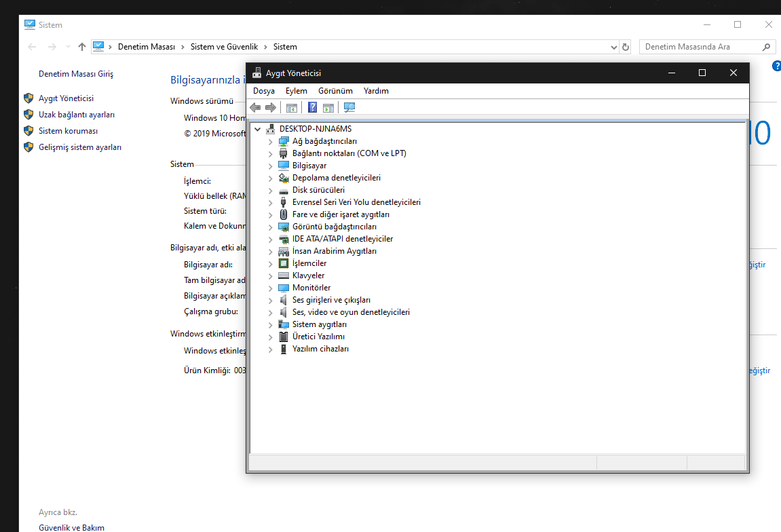Expand Ses, video ve oyun denetleyicileri
Image resolution: width=781 pixels, height=532 pixels.
click(271, 312)
